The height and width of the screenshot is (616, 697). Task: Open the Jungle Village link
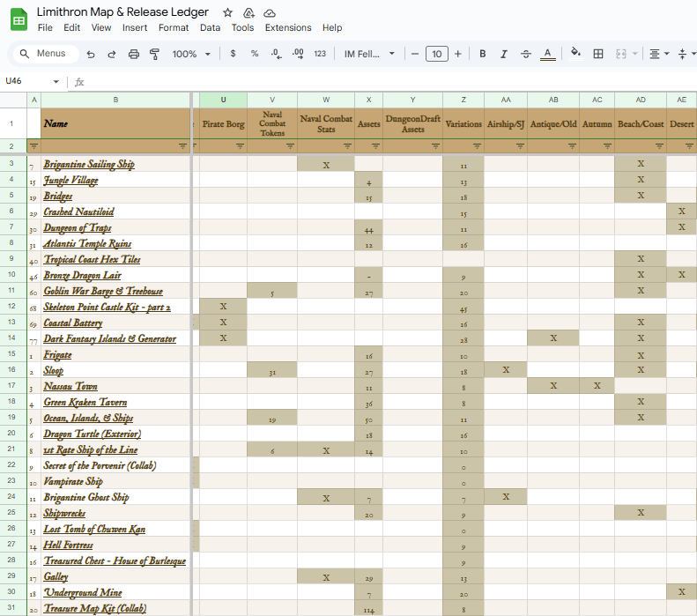70,181
